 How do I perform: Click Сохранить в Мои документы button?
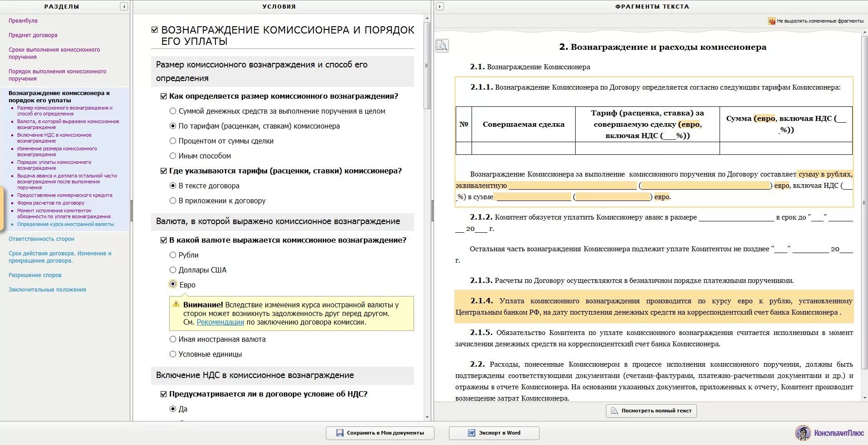(x=380, y=433)
